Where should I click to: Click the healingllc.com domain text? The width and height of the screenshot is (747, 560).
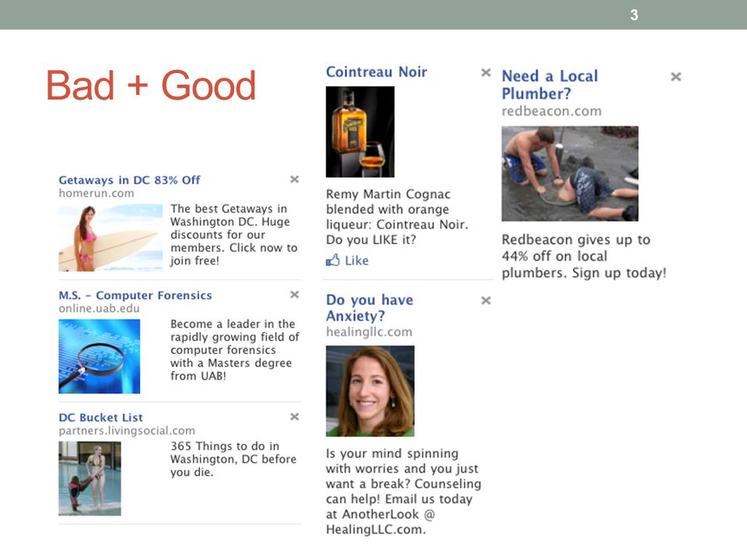point(369,332)
